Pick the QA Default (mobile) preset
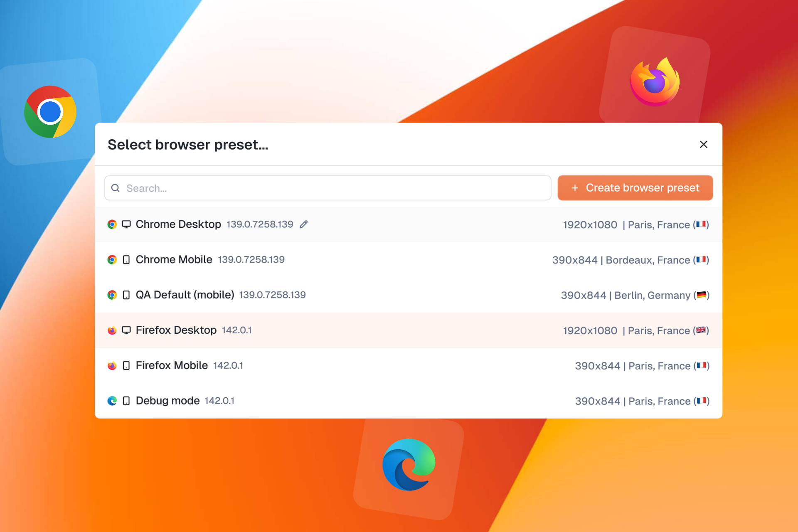Image resolution: width=798 pixels, height=532 pixels. point(185,295)
